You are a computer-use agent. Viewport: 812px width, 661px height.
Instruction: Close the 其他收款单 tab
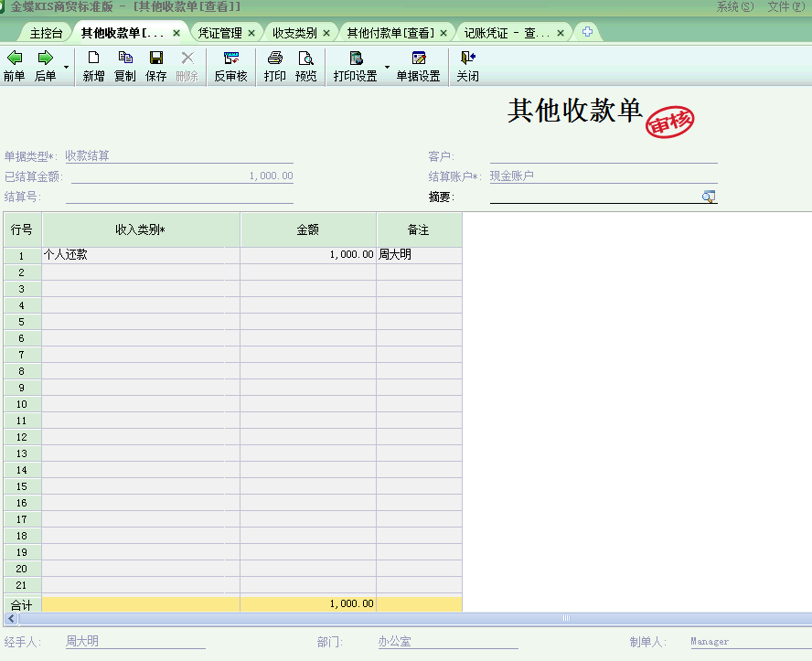click(x=176, y=33)
